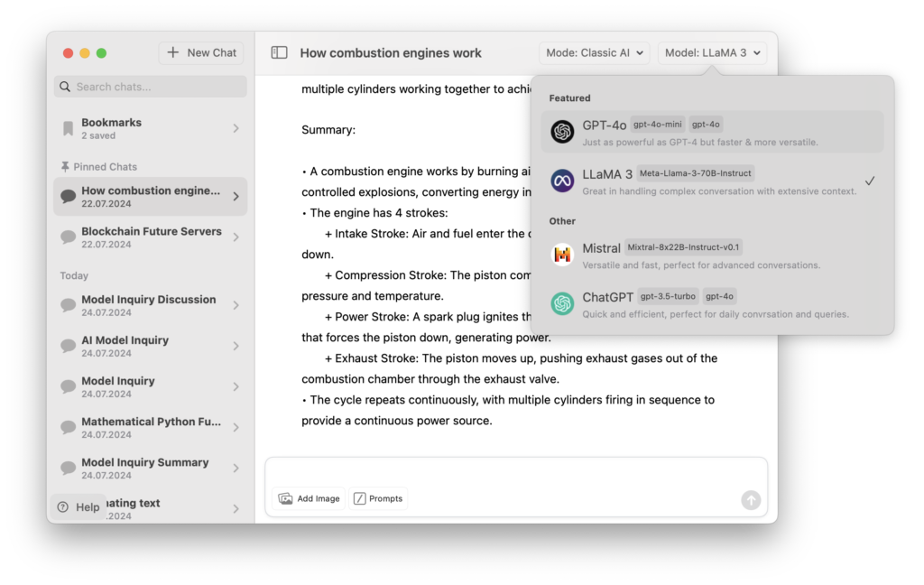Click the Add Image button
Viewport: 924px width, 585px height.
[310, 499]
